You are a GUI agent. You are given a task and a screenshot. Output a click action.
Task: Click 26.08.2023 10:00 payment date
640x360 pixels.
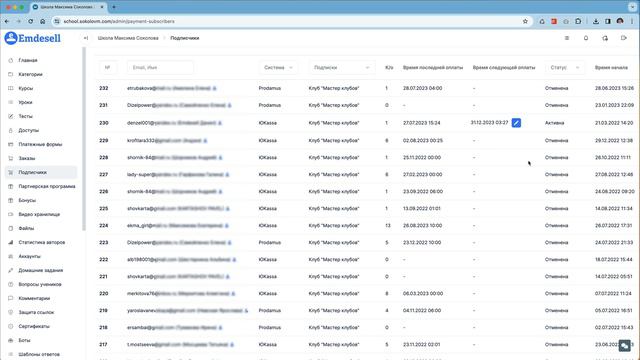(x=422, y=225)
